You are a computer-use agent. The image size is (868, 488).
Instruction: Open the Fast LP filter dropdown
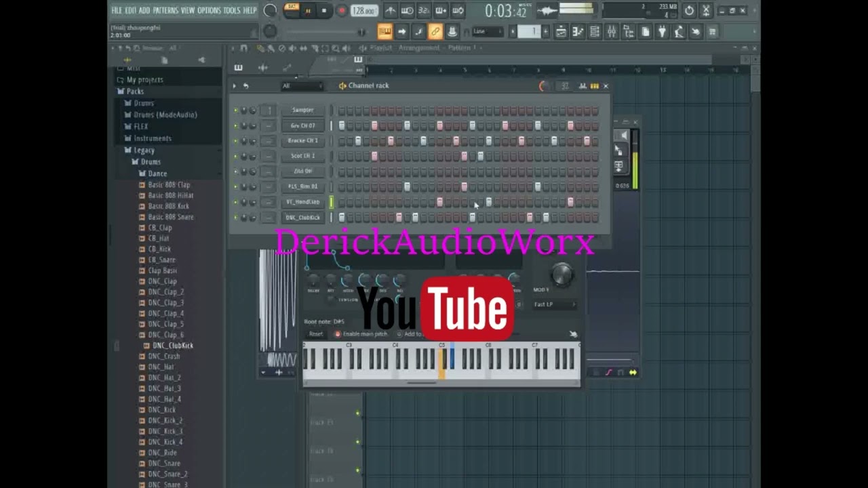[554, 304]
